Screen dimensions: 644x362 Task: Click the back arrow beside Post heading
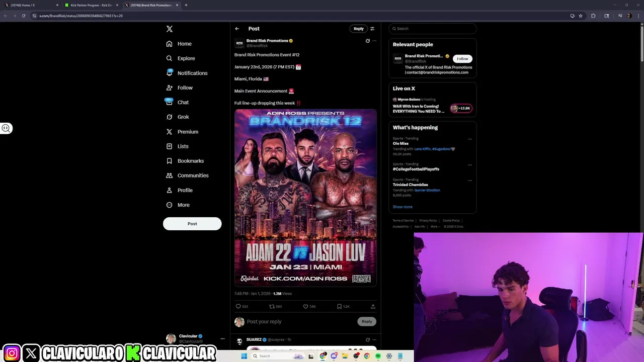pyautogui.click(x=237, y=29)
